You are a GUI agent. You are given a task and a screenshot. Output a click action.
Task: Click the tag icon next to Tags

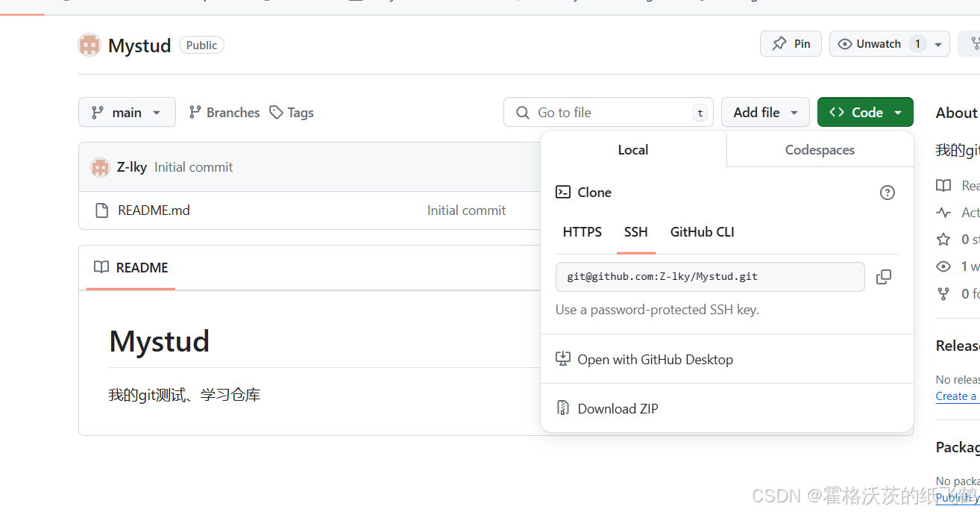coord(276,112)
